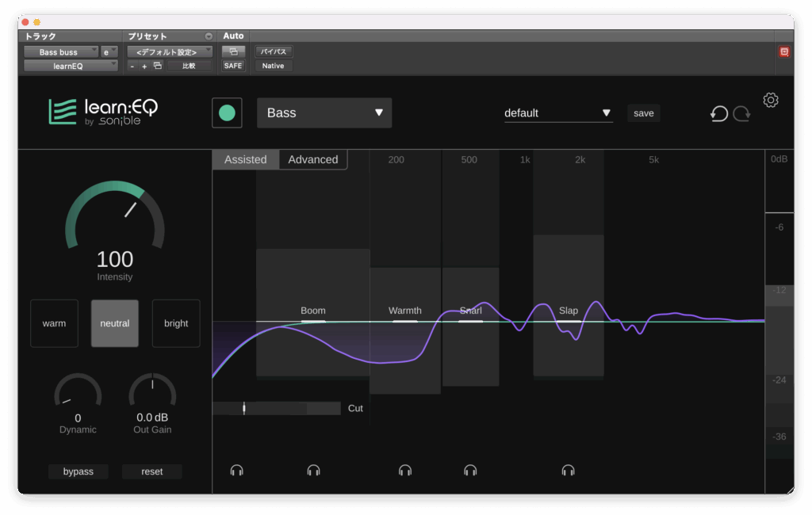Click the preset copy settings icon
This screenshot has width=812, height=515.
pos(158,66)
